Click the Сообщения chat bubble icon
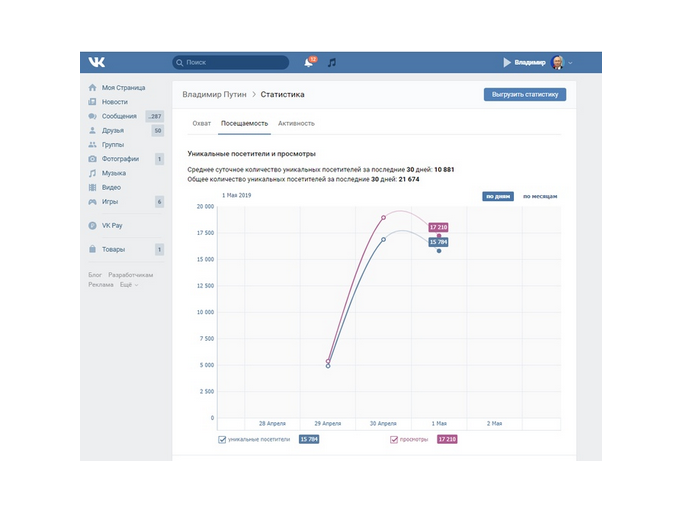The height and width of the screenshot is (512, 682). click(x=92, y=116)
